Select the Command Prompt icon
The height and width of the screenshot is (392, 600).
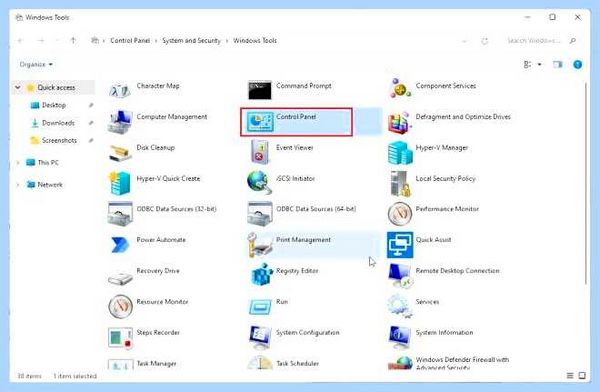(x=259, y=90)
